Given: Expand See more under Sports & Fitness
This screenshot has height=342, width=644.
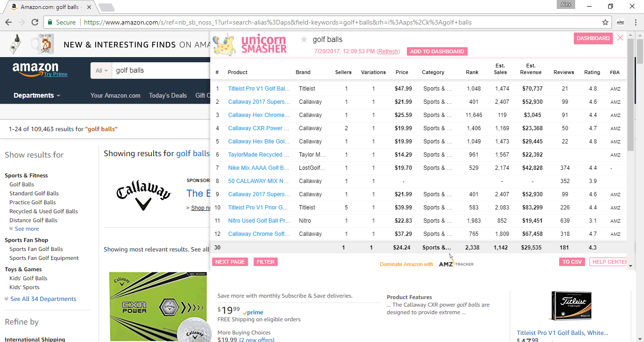Looking at the screenshot, I should (x=24, y=229).
